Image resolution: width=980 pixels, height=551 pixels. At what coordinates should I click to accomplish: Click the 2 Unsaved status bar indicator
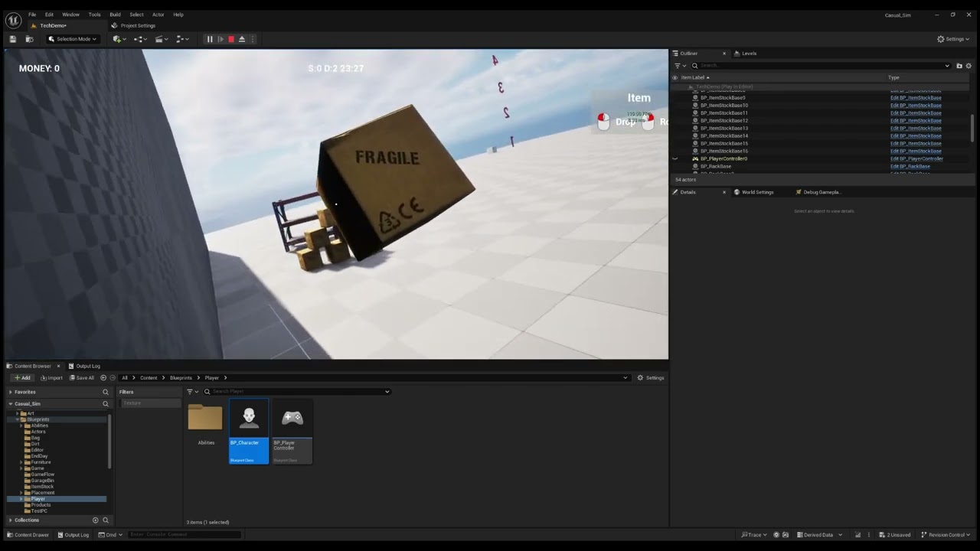[894, 535]
